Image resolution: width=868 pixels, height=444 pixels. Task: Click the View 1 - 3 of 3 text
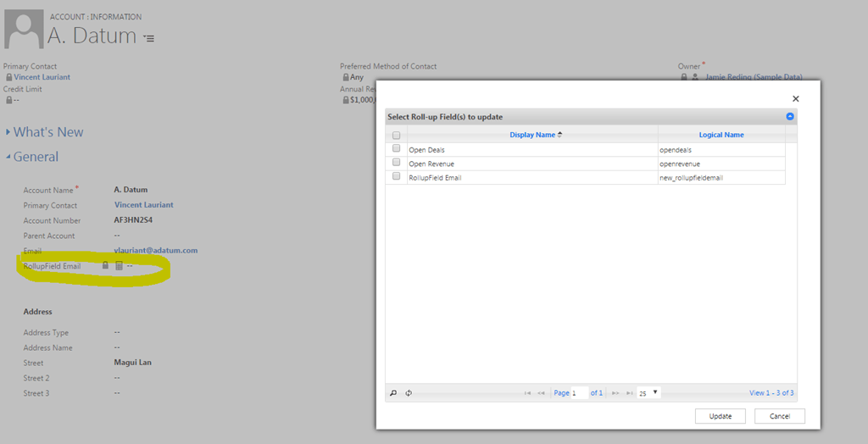(771, 393)
